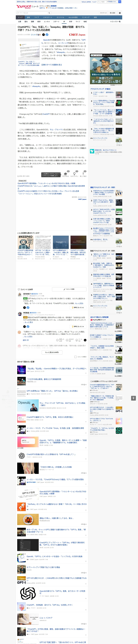Click the pencil コメントを書く button
This screenshot has width=138, height=644.
pos(69,289)
